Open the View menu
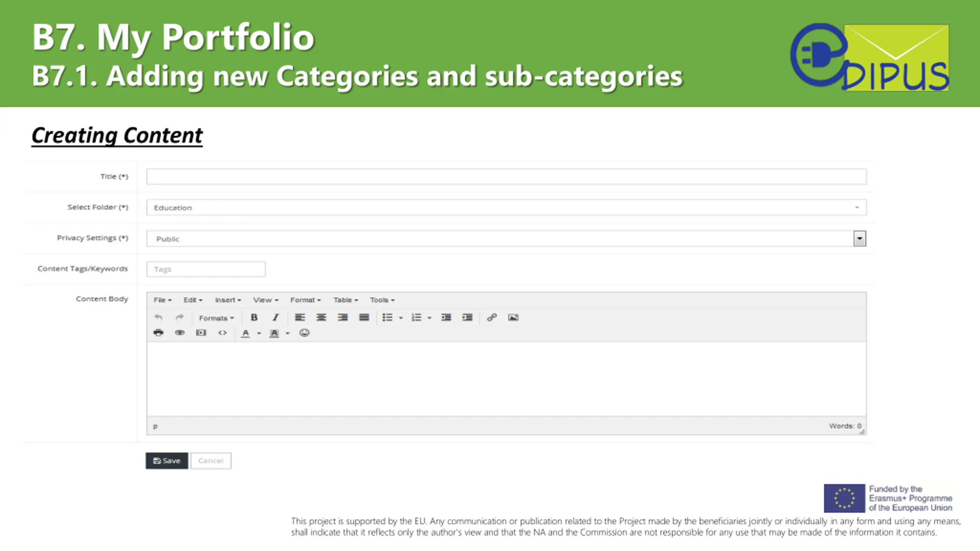Screen dimensions: 980x551 [x=266, y=300]
